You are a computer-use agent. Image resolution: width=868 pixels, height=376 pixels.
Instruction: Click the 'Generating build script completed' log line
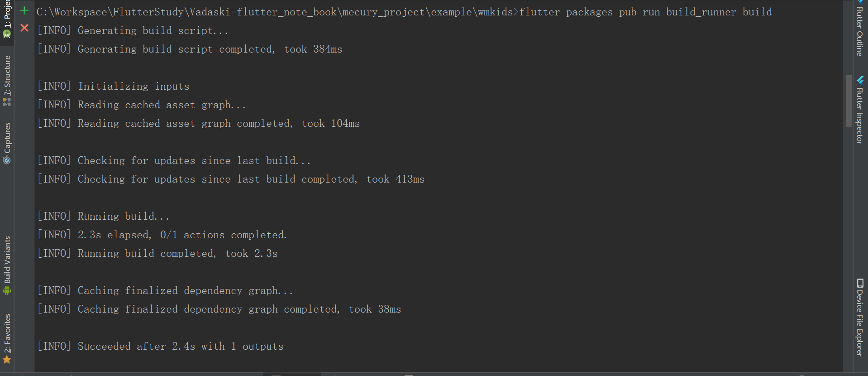(x=190, y=49)
